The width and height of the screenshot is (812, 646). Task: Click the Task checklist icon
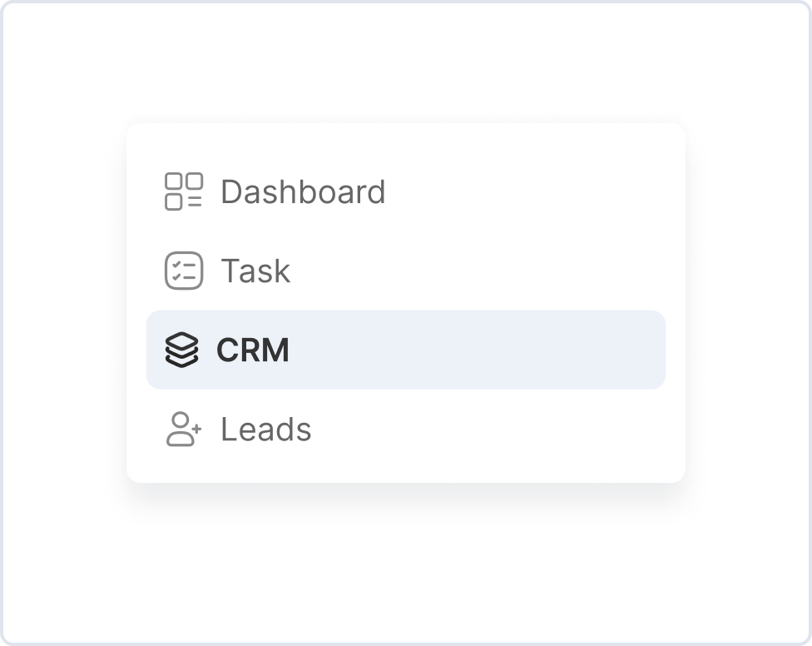pyautogui.click(x=183, y=271)
